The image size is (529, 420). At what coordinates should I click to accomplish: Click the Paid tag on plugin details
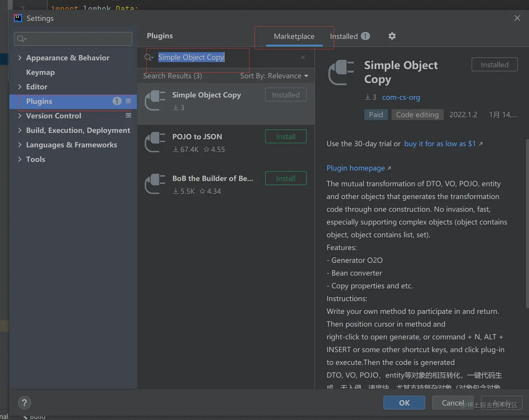[376, 115]
